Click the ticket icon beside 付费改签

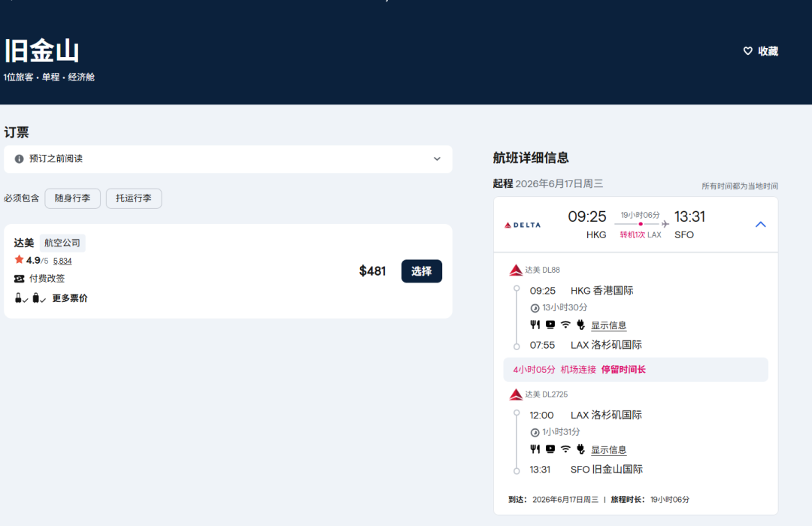click(x=20, y=279)
